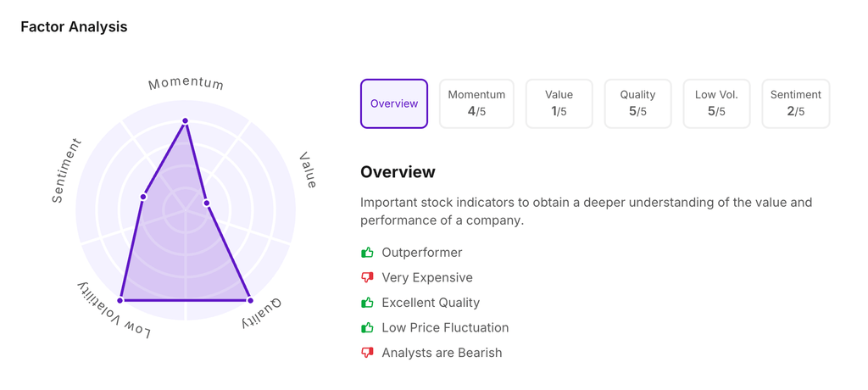
Task: Click the thumbs-up icon next to Excellent Quality
Action: 367,303
